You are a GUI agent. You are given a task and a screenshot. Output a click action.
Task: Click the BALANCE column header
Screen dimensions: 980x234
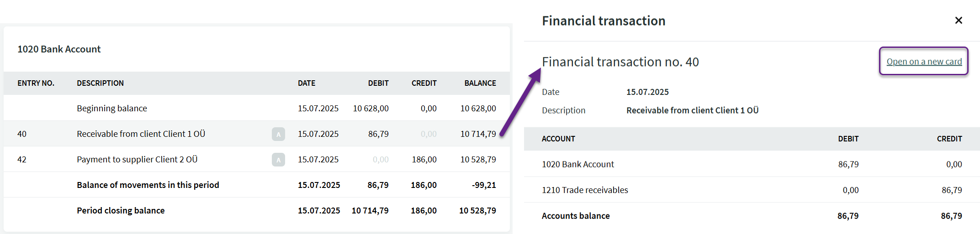tap(480, 83)
